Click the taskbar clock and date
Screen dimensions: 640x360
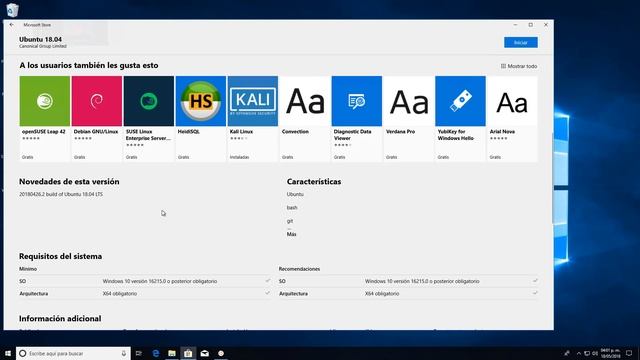tap(611, 353)
